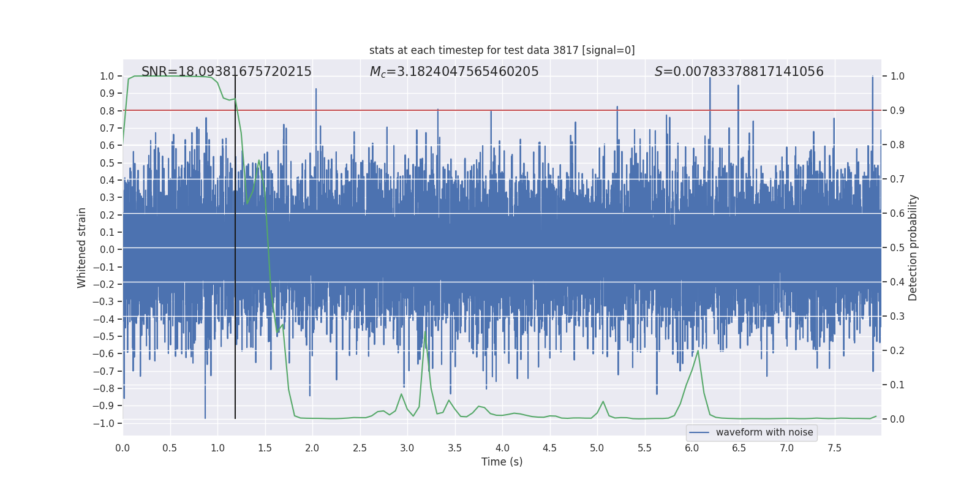Select the 0.2 tick on the Whitened strain axis
The width and height of the screenshot is (980, 490).
[x=107, y=215]
